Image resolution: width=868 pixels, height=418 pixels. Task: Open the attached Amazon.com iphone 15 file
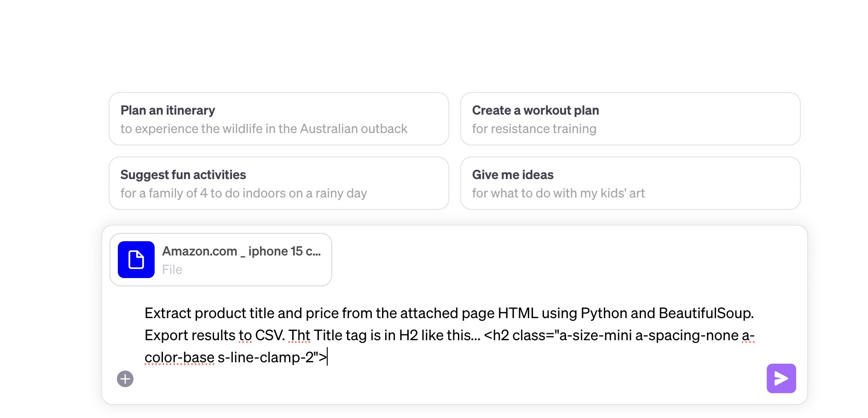tap(221, 260)
